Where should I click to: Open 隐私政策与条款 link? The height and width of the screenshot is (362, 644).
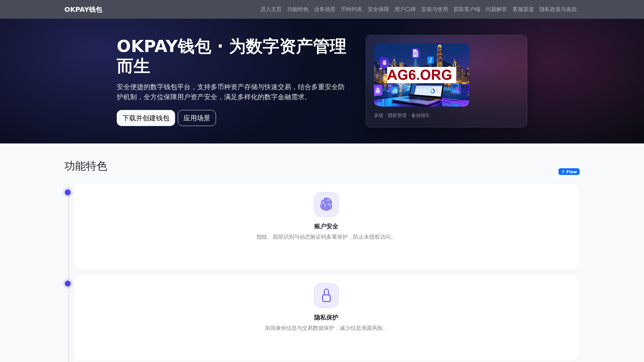pos(558,9)
